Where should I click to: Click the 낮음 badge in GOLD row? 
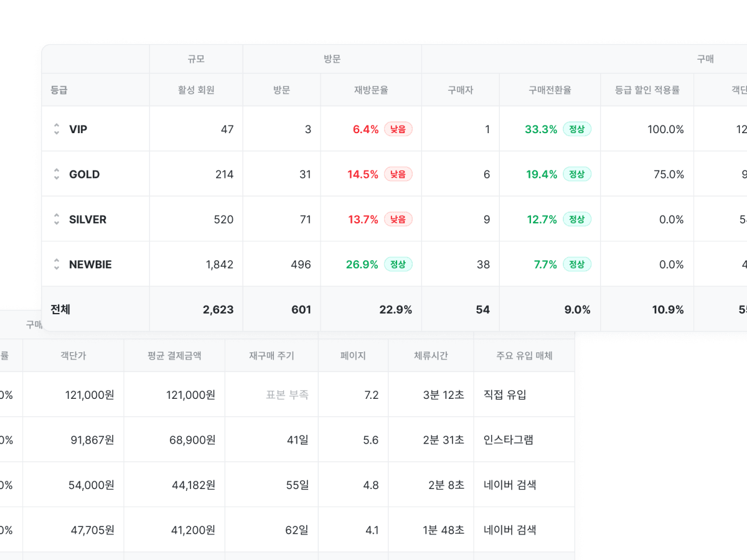tap(398, 174)
